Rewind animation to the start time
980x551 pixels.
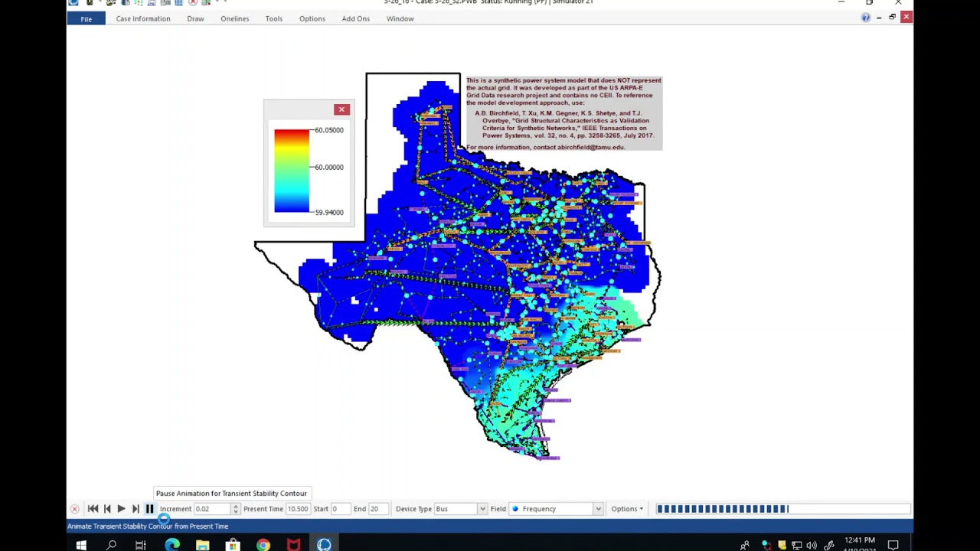click(93, 509)
